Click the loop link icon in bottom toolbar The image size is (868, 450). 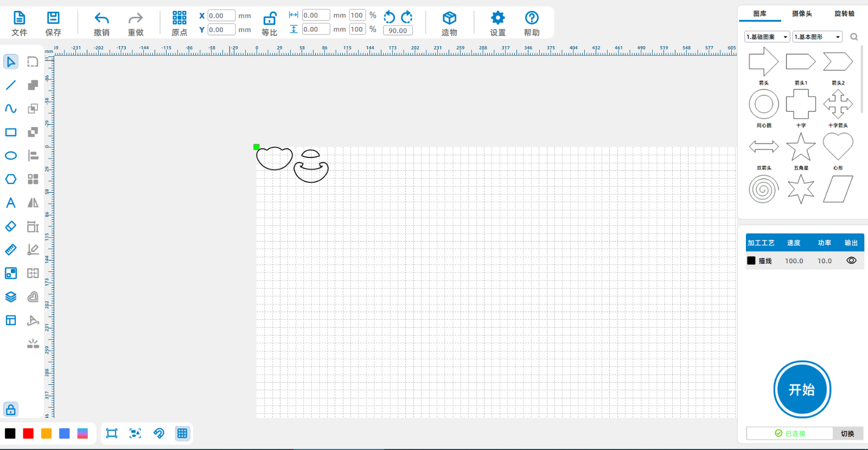(x=159, y=433)
